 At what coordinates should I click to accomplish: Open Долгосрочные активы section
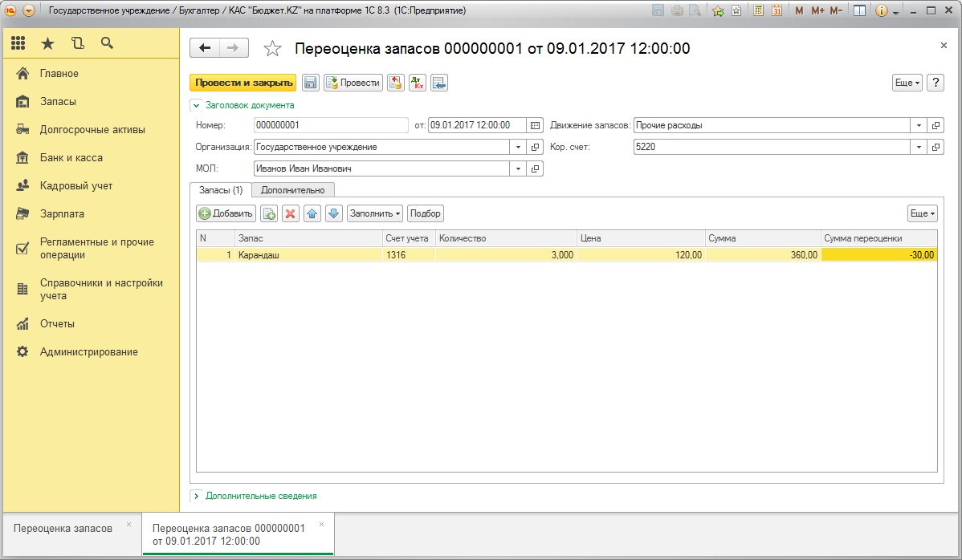click(x=92, y=130)
